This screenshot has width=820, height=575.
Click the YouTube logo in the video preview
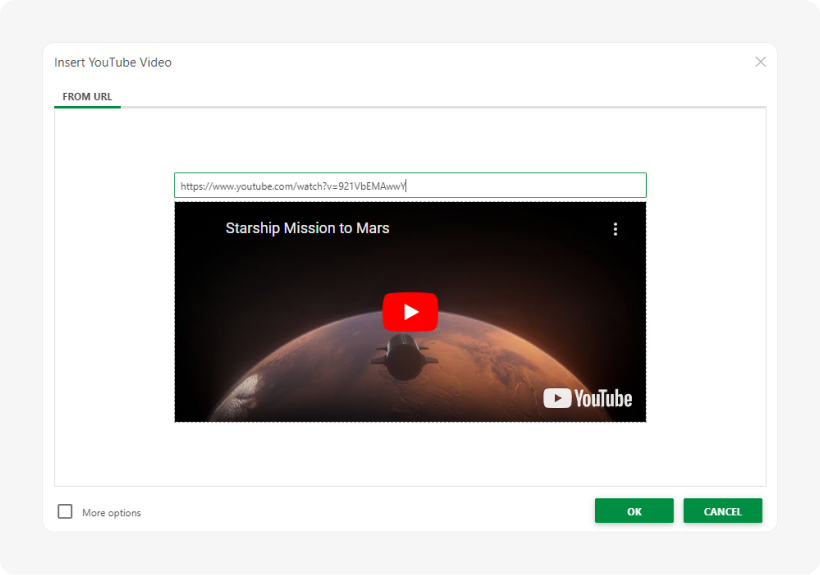click(587, 398)
